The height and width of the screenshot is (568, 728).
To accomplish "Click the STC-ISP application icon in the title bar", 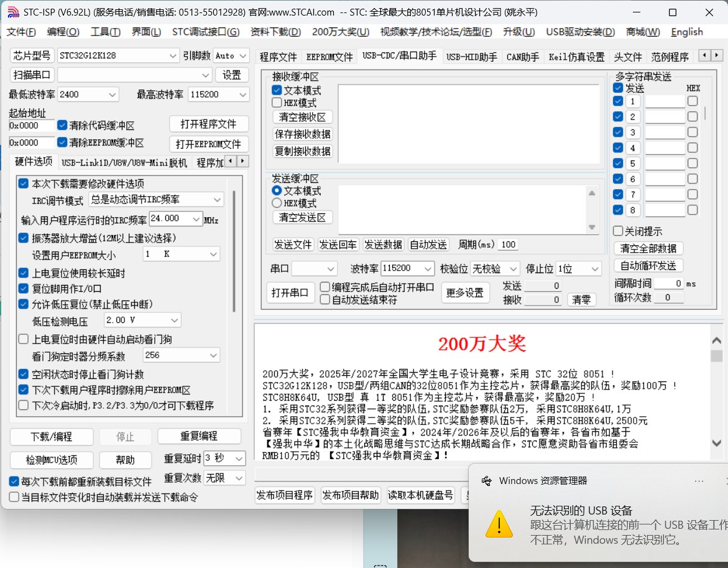I will pos(14,12).
